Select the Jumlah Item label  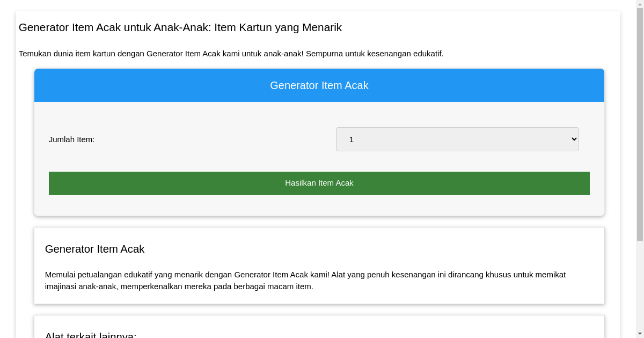[71, 139]
